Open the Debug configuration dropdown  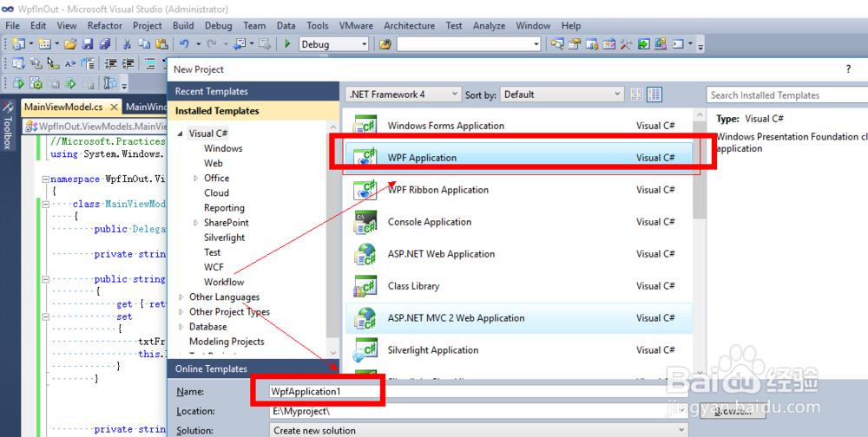334,44
